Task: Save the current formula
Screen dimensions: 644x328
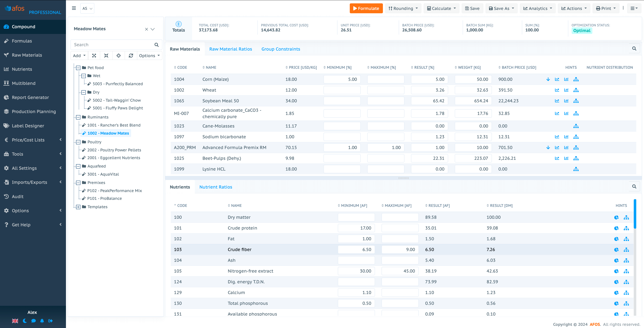Action: [x=472, y=8]
